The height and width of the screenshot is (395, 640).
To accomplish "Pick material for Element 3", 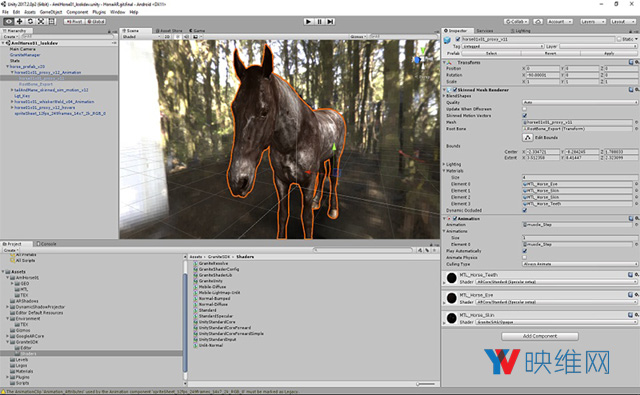I will point(636,204).
